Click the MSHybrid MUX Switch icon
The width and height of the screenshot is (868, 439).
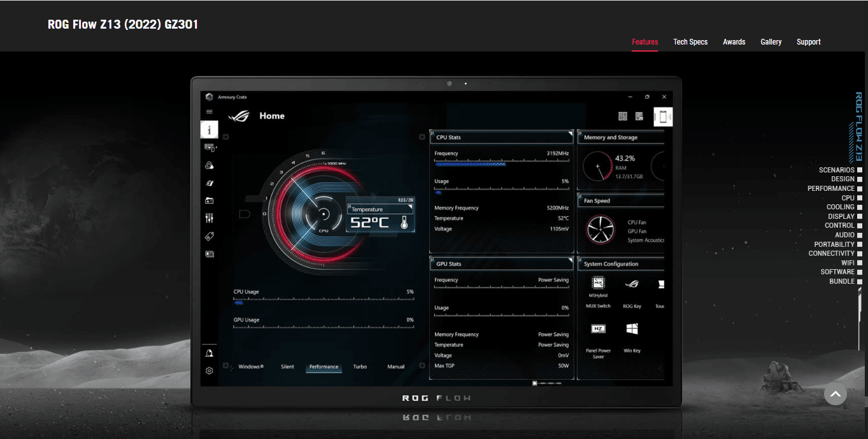click(598, 283)
